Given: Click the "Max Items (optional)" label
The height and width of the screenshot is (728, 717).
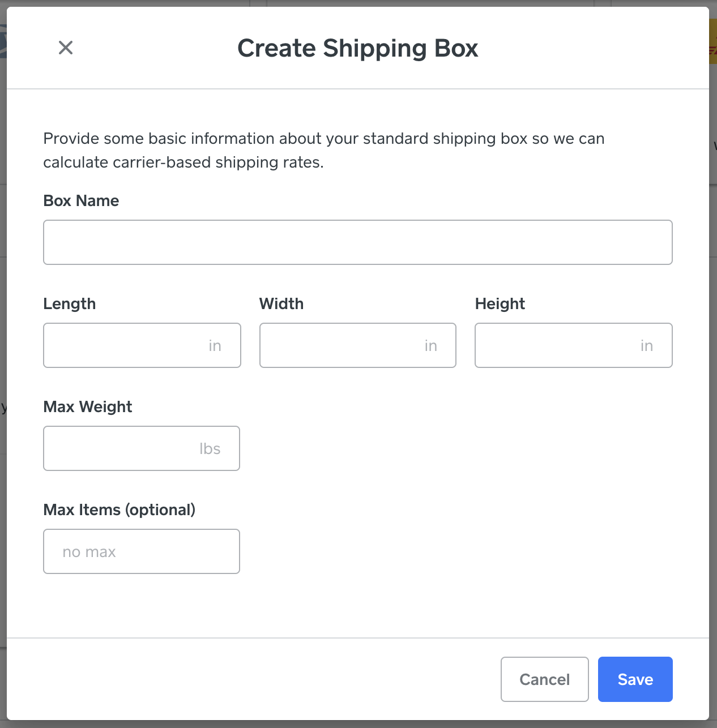Looking at the screenshot, I should coord(119,510).
